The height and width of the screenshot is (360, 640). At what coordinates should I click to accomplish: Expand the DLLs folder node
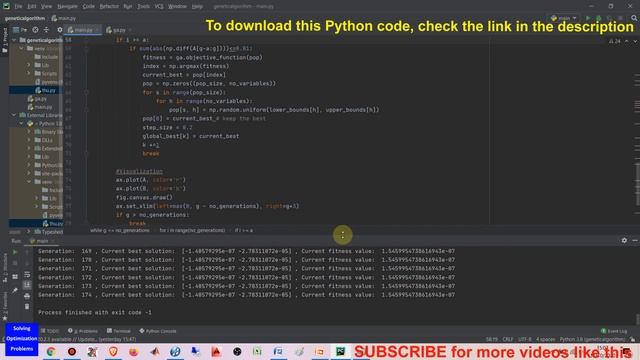click(x=29, y=140)
